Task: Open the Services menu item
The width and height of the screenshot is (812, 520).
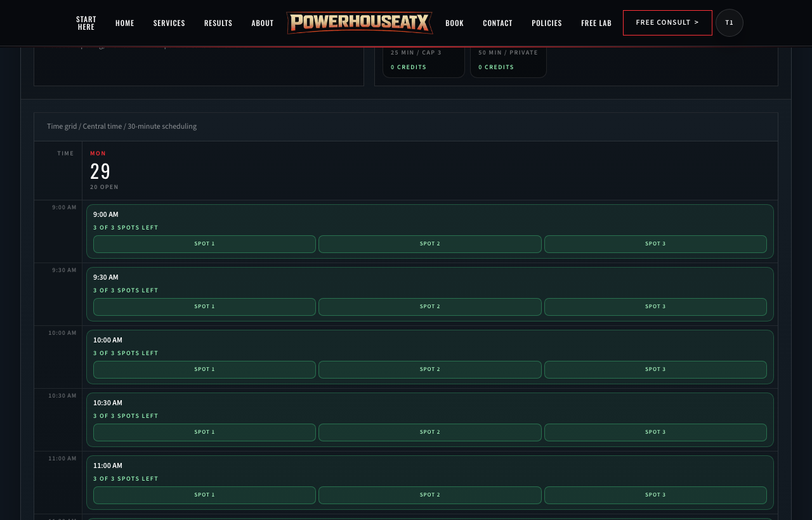Action: pyautogui.click(x=169, y=23)
